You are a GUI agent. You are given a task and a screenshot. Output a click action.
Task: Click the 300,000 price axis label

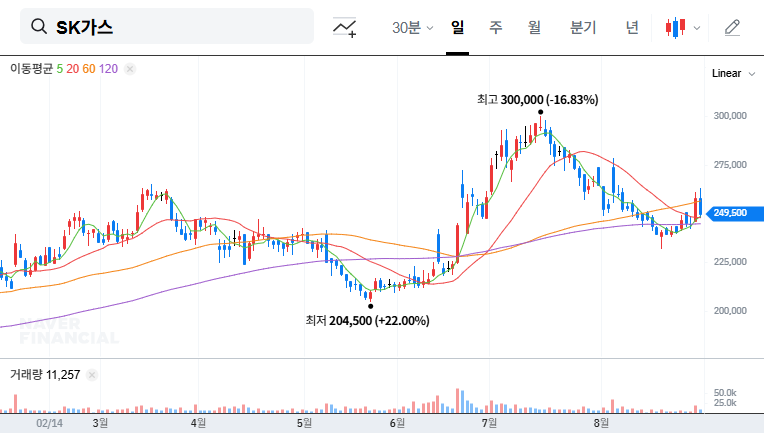[730, 116]
